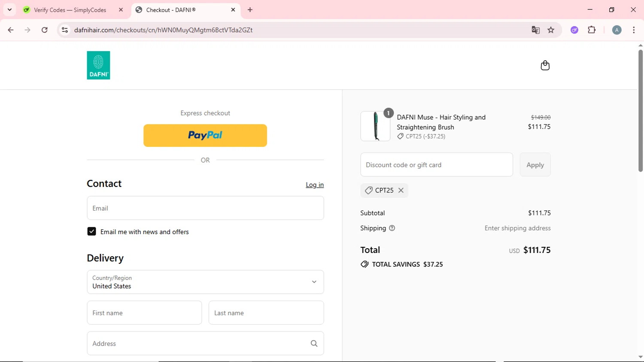
Task: Uncheck Email me with news and offers
Action: 91,231
